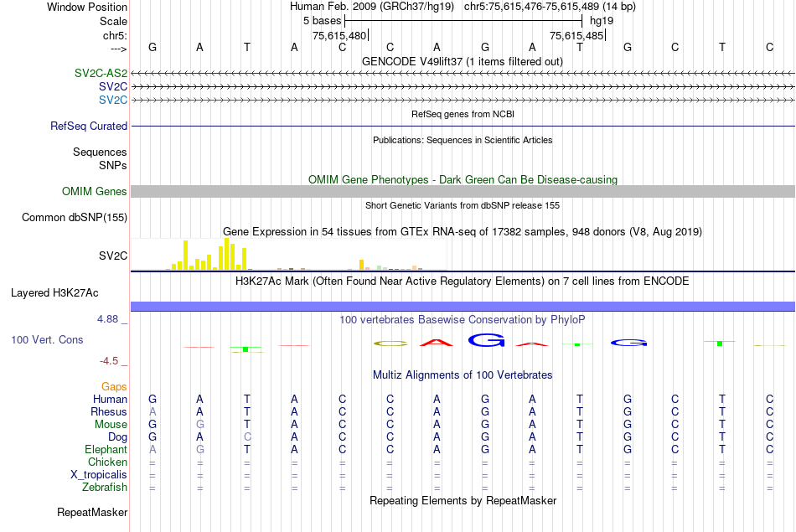
Task: Click the Sequences subtrack label
Action: point(100,152)
